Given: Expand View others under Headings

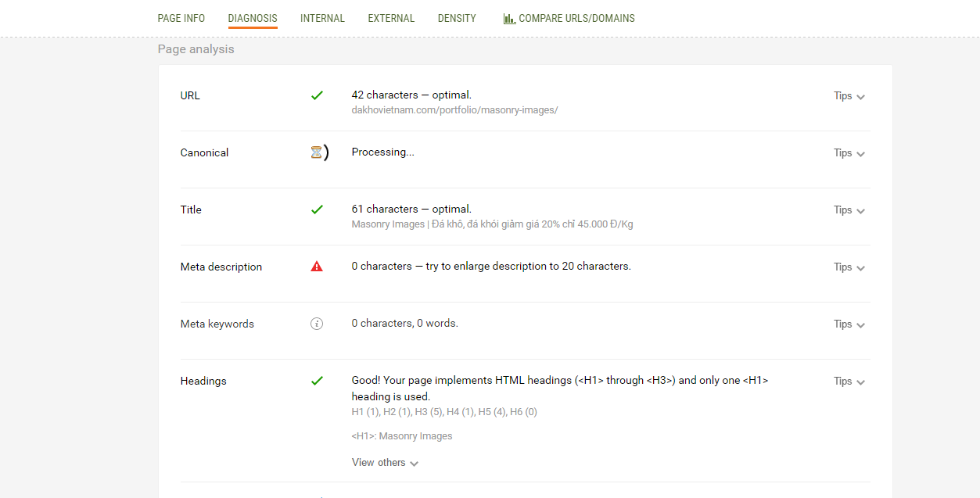Looking at the screenshot, I should 385,463.
